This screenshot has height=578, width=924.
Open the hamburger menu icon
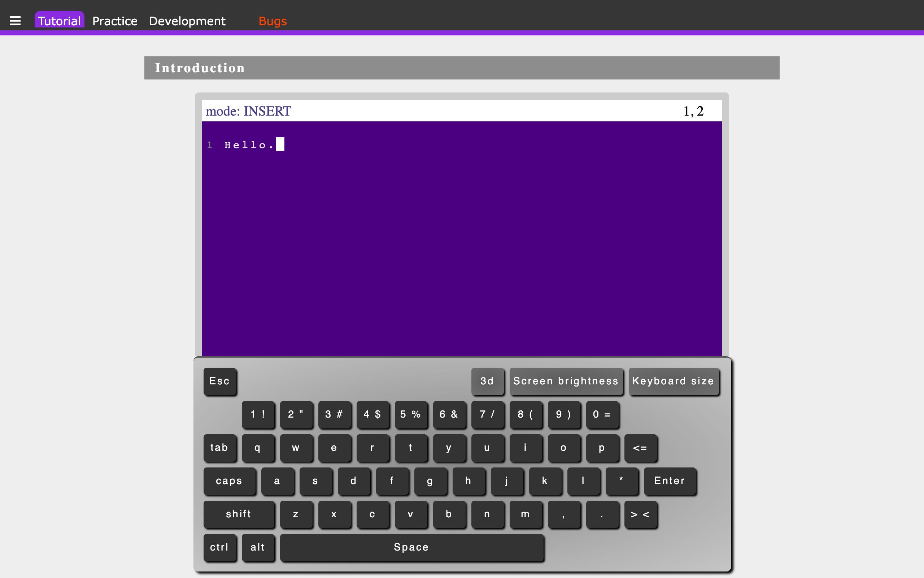pyautogui.click(x=15, y=21)
